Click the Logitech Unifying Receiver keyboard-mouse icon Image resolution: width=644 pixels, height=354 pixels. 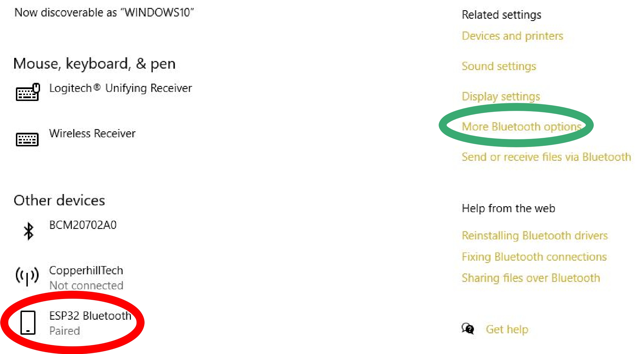[28, 92]
